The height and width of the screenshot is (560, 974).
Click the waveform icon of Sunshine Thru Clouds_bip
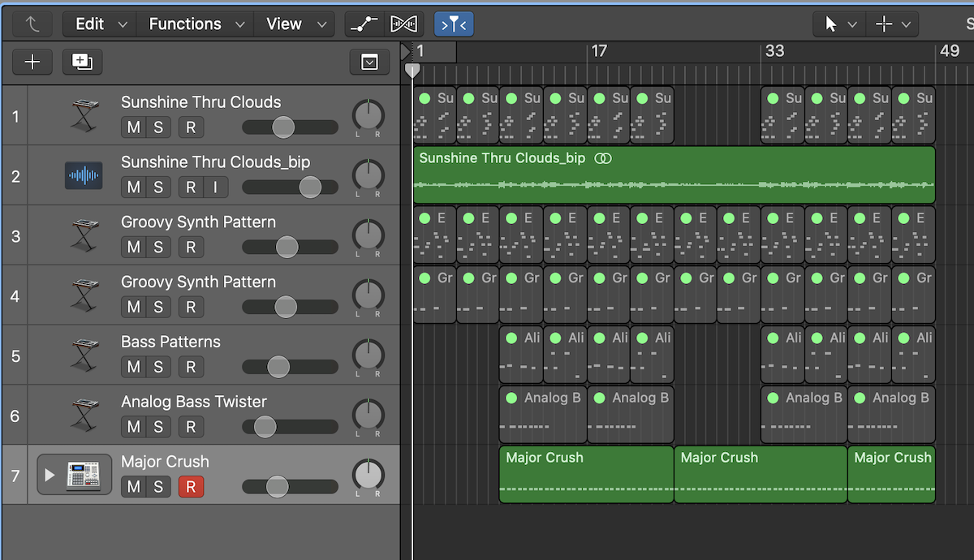pyautogui.click(x=84, y=175)
